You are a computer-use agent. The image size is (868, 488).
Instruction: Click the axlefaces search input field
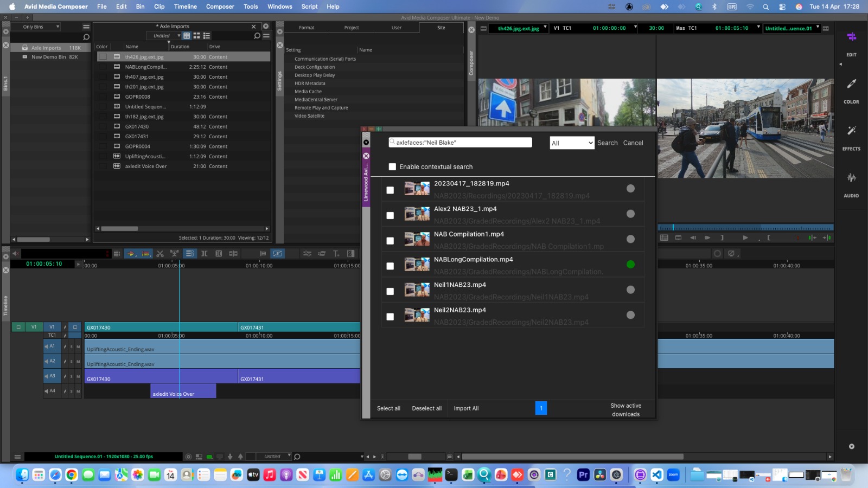pos(461,143)
